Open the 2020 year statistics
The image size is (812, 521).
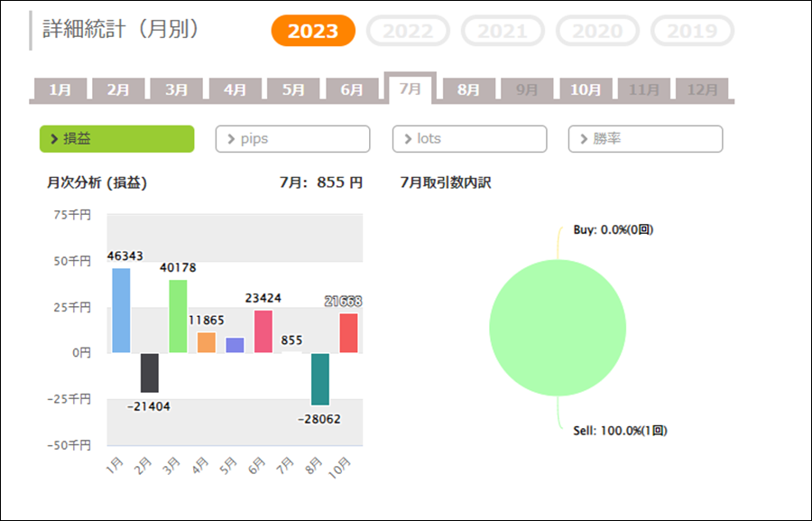pyautogui.click(x=597, y=31)
